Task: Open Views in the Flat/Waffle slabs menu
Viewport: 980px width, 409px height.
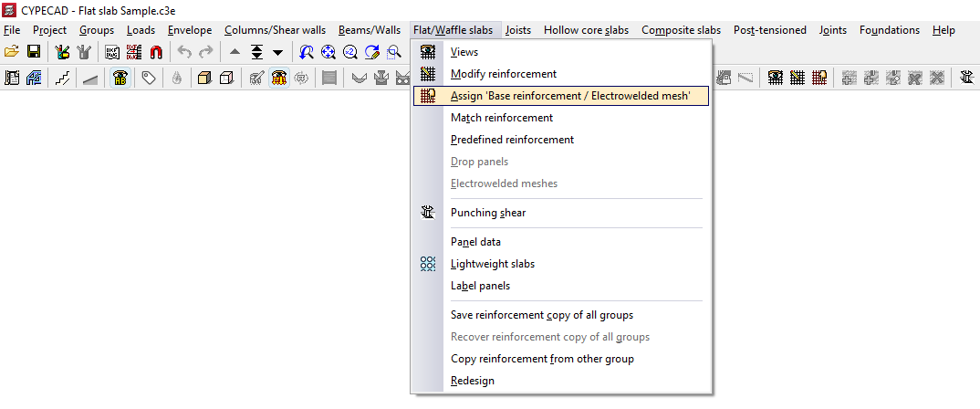Action: pyautogui.click(x=464, y=52)
